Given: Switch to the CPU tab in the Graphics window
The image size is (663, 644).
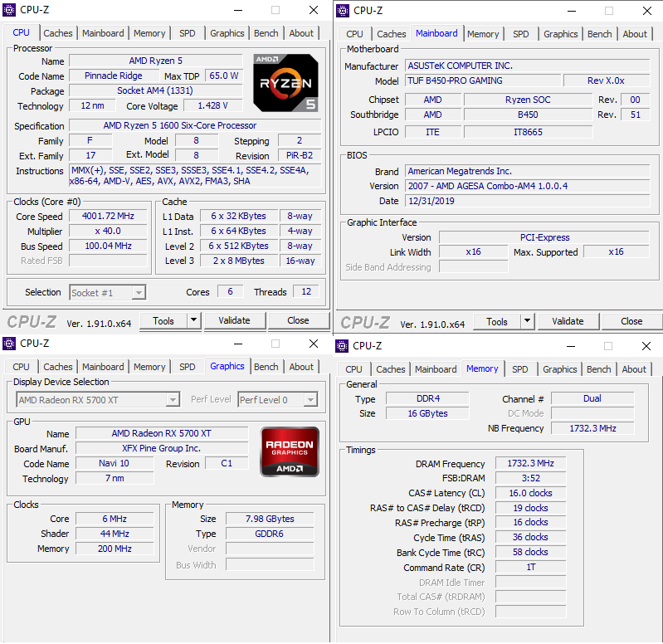Looking at the screenshot, I should [21, 367].
